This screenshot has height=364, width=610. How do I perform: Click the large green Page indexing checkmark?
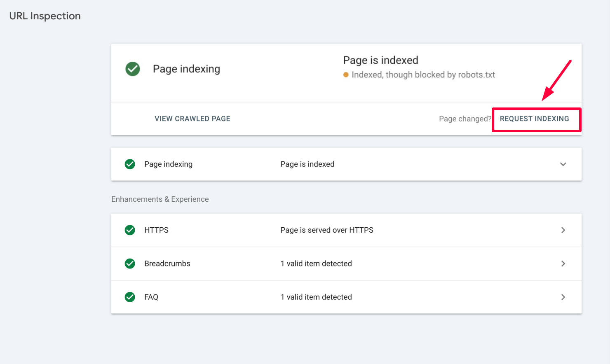click(x=133, y=69)
